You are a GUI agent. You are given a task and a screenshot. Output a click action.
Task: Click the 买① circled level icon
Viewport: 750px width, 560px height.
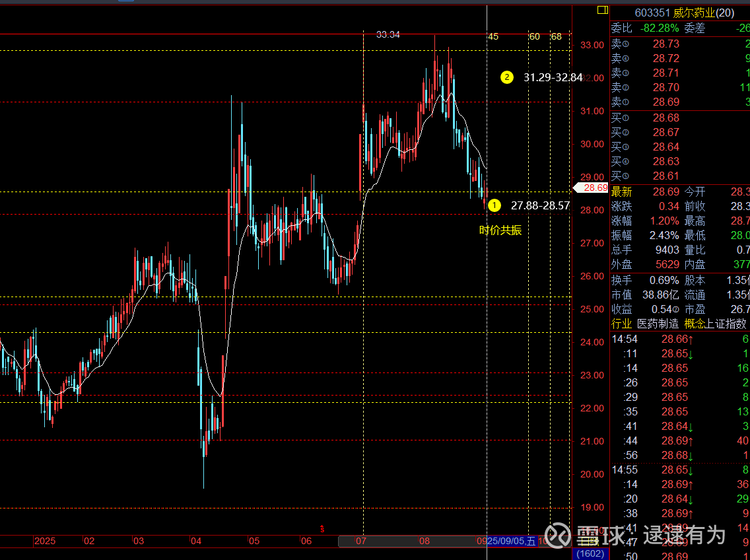[x=626, y=118]
